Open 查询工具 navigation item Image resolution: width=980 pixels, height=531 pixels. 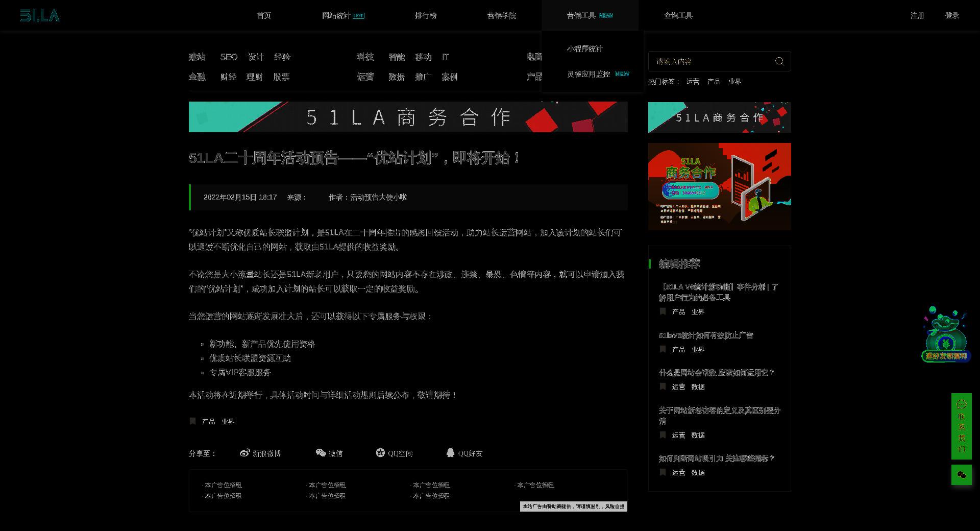678,16
